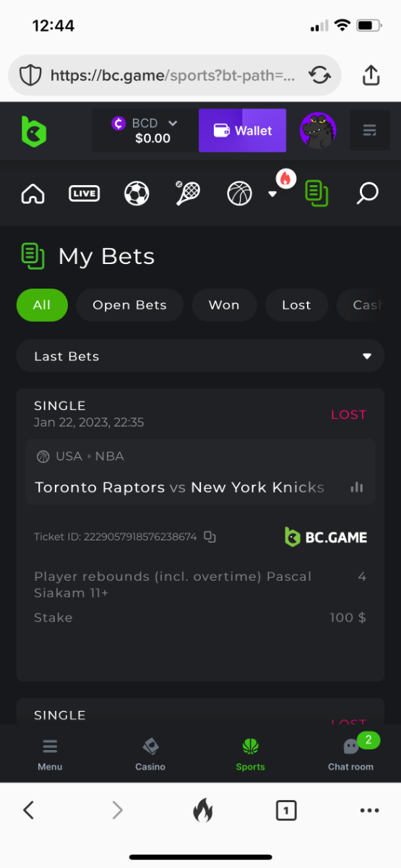This screenshot has width=401, height=868.
Task: Filter bets by Lost
Action: coord(296,305)
